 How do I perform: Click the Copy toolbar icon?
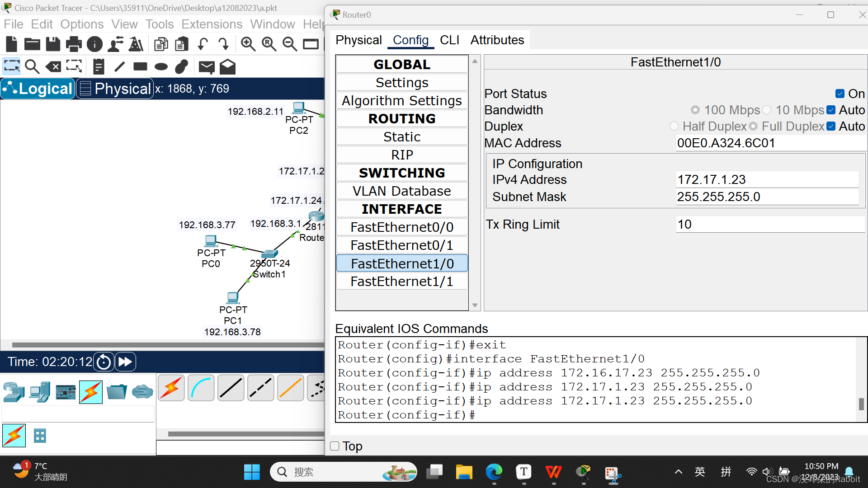pos(161,44)
